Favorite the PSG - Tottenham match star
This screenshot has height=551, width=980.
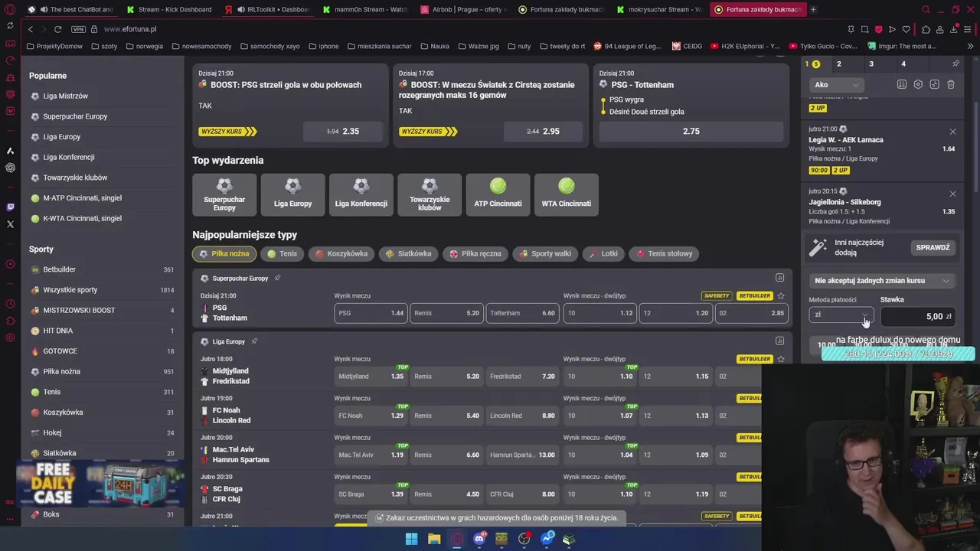pyautogui.click(x=780, y=295)
